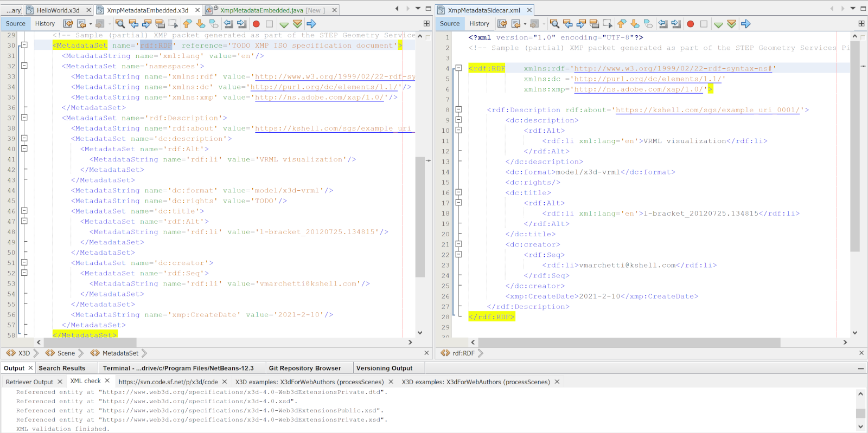Click Find Selection magnifier in left editor toolbar
Viewport: 868px width, 433px height.
pos(120,24)
